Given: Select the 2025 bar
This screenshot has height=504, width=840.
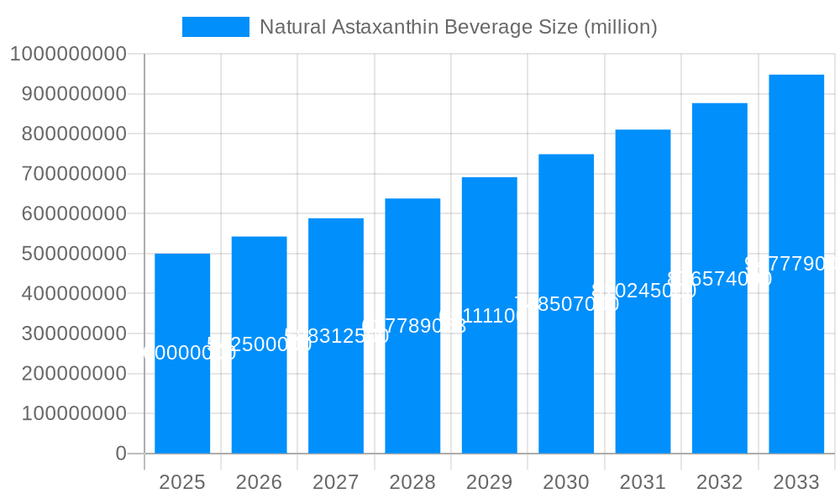Looking at the screenshot, I should pyautogui.click(x=182, y=353).
